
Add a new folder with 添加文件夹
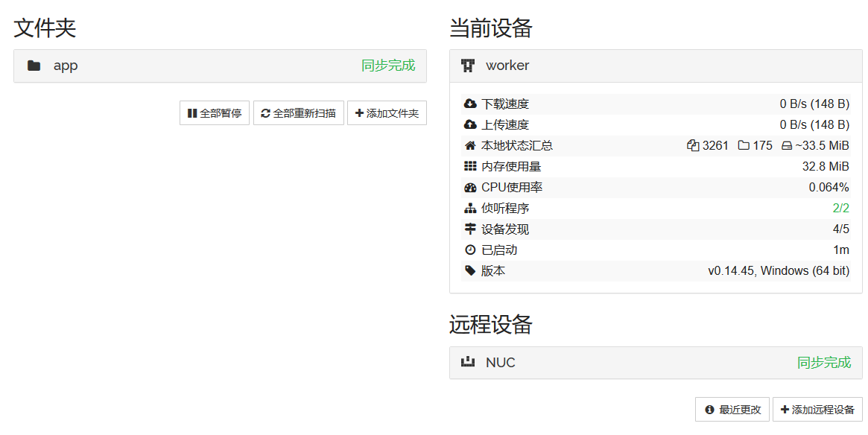(387, 113)
